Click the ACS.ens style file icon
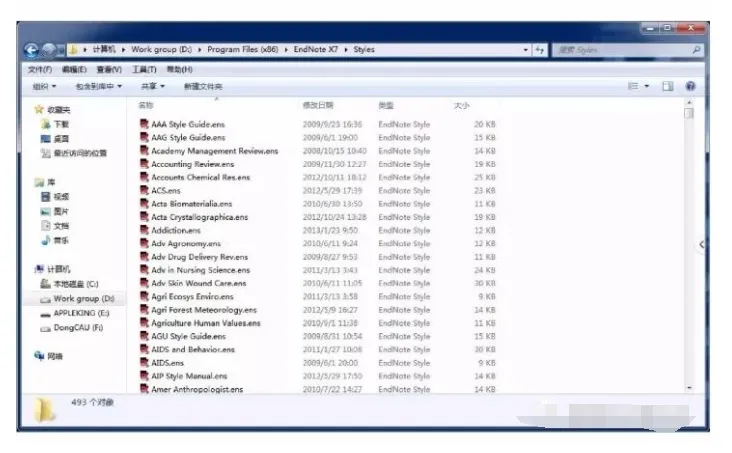This screenshot has height=453, width=732. pyautogui.click(x=144, y=191)
